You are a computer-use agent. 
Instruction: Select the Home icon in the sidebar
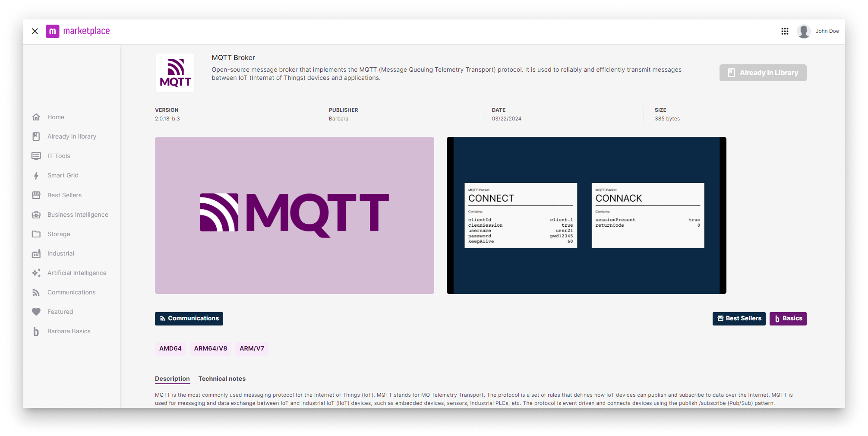click(36, 117)
